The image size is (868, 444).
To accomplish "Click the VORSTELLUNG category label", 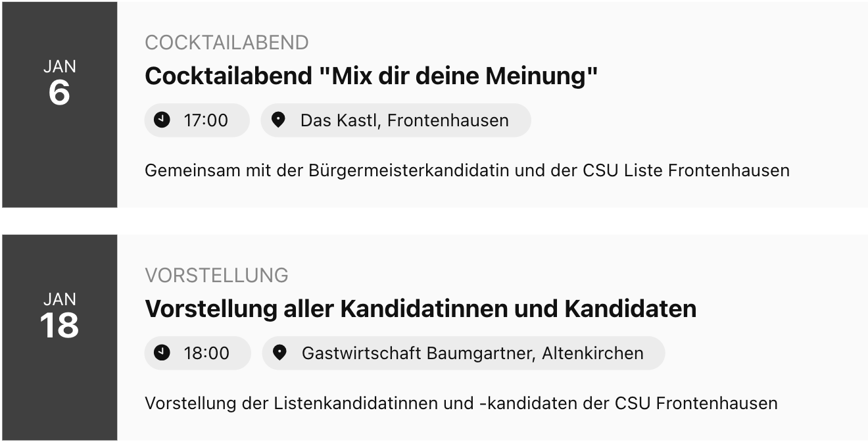I will (216, 275).
